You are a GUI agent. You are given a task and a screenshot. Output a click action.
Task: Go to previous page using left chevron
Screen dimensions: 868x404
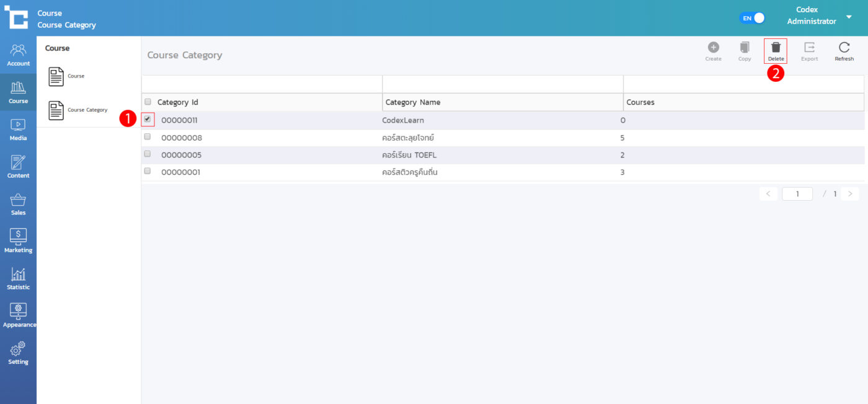click(x=768, y=194)
